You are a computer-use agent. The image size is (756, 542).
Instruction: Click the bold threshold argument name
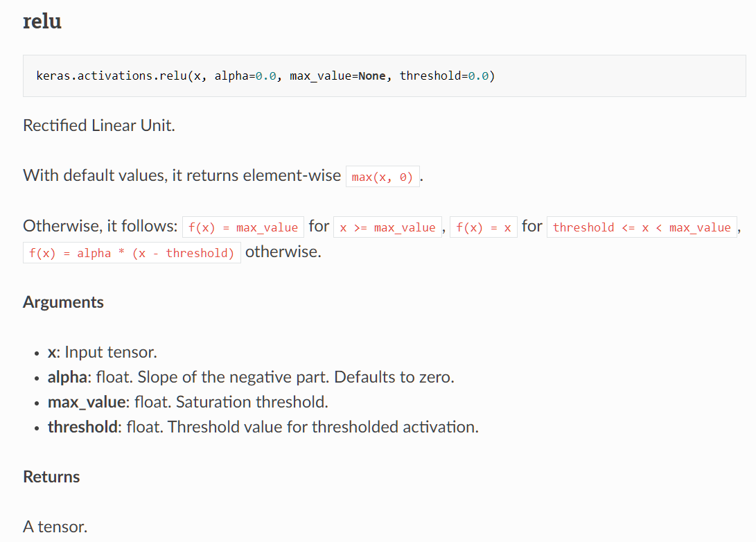click(x=82, y=427)
